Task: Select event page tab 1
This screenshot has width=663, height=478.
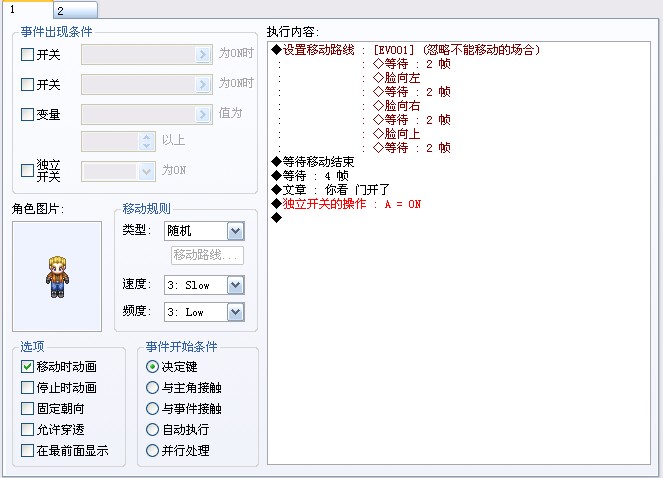Action: click(28, 9)
